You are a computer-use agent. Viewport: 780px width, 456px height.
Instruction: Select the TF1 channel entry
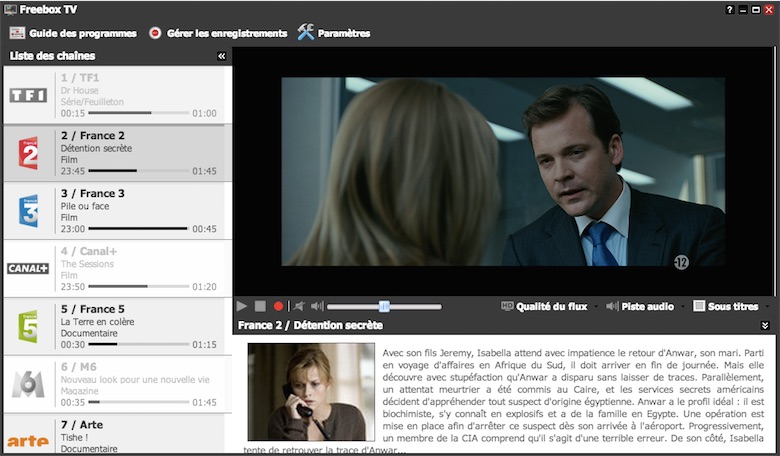coord(117,95)
